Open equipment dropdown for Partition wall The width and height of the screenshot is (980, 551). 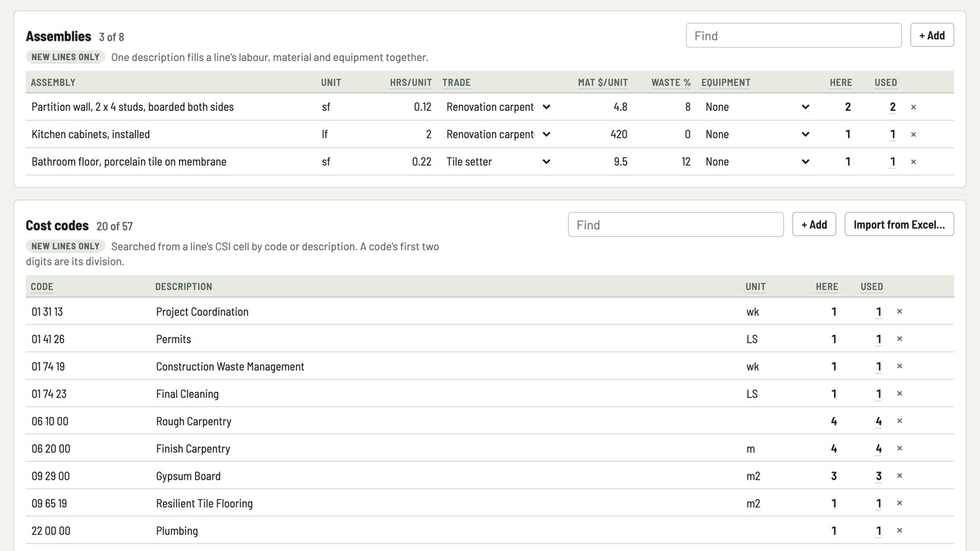(757, 107)
